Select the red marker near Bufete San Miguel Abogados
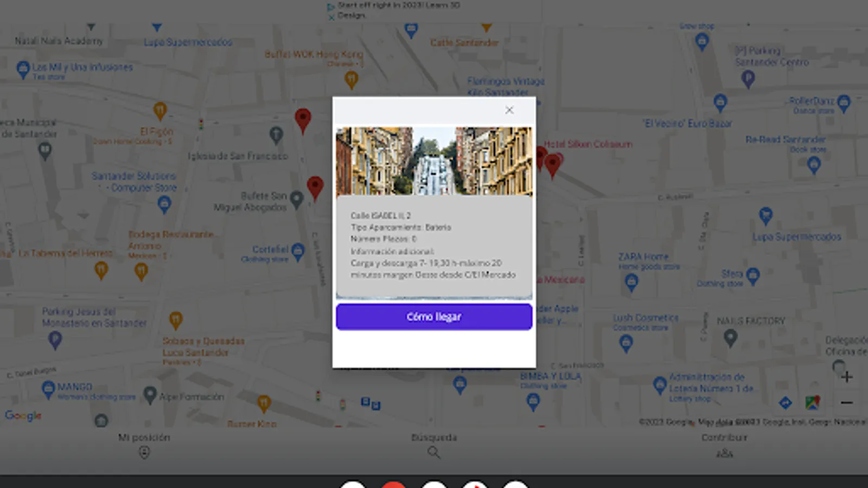The width and height of the screenshot is (868, 488). click(315, 188)
